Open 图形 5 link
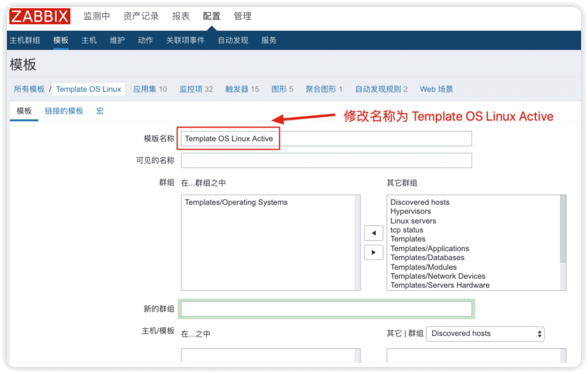Viewport: 588px width, 374px height. (282, 89)
